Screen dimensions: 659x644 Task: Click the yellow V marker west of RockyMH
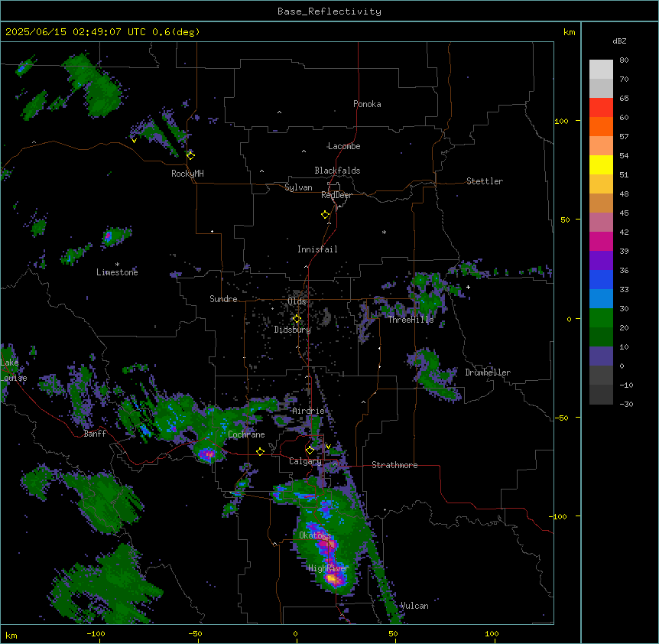click(134, 141)
